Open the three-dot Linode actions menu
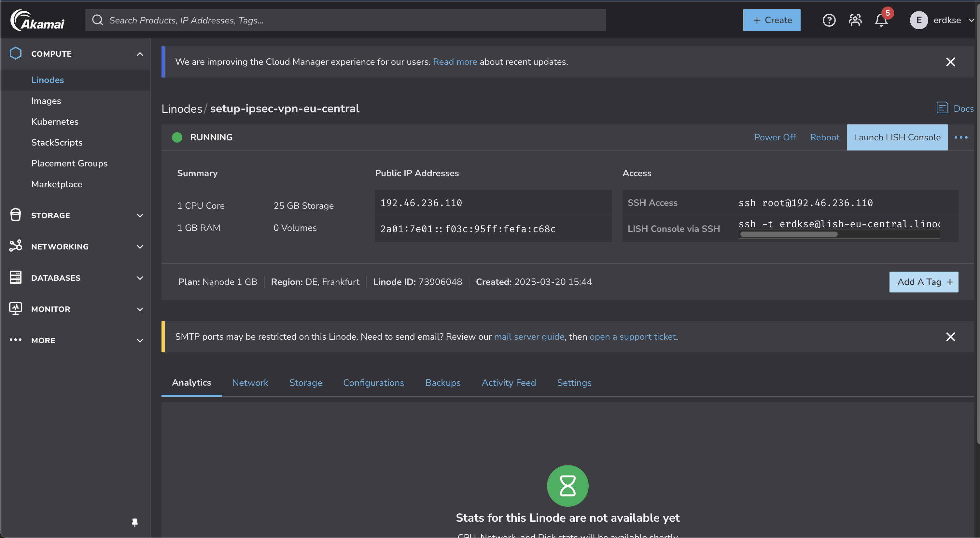 (960, 137)
